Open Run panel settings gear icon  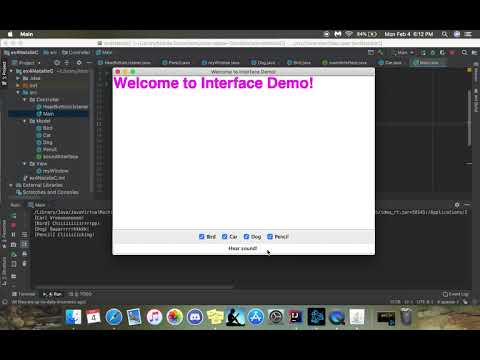tap(457, 205)
